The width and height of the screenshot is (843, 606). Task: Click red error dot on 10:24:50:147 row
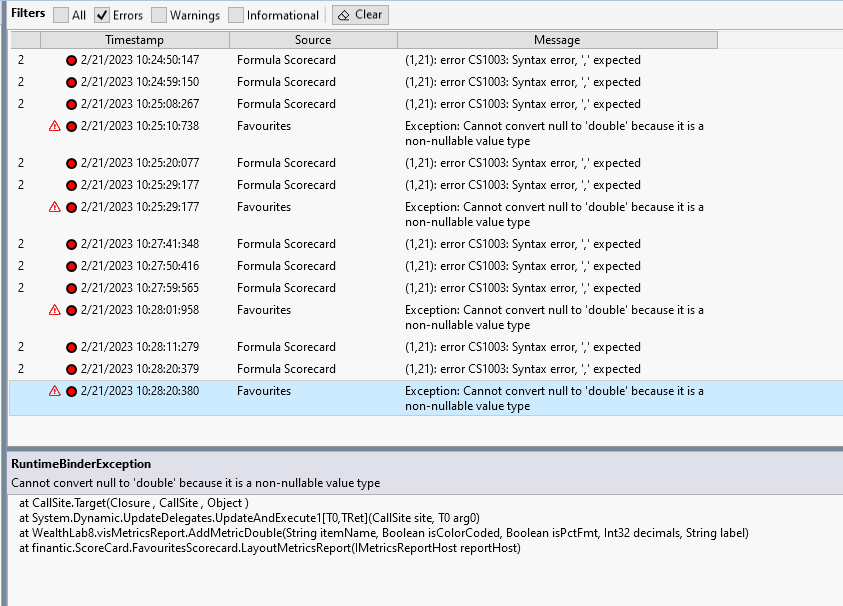click(x=72, y=60)
